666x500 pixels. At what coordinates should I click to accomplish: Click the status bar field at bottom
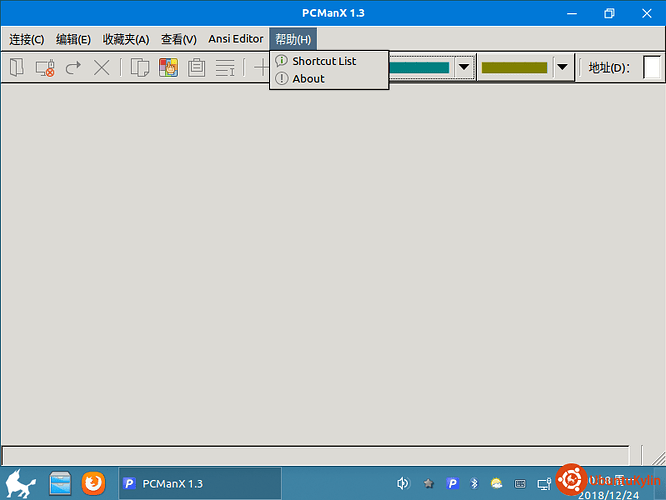316,456
